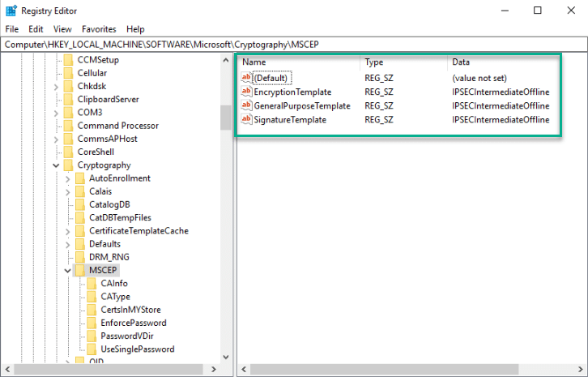
Task: Collapse the MSCEP key
Action: [x=67, y=270]
